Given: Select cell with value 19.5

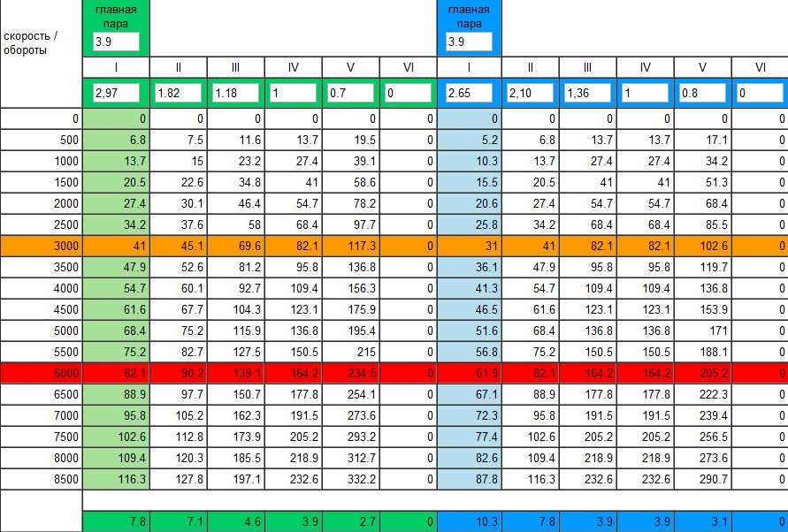Looking at the screenshot, I should tap(351, 141).
